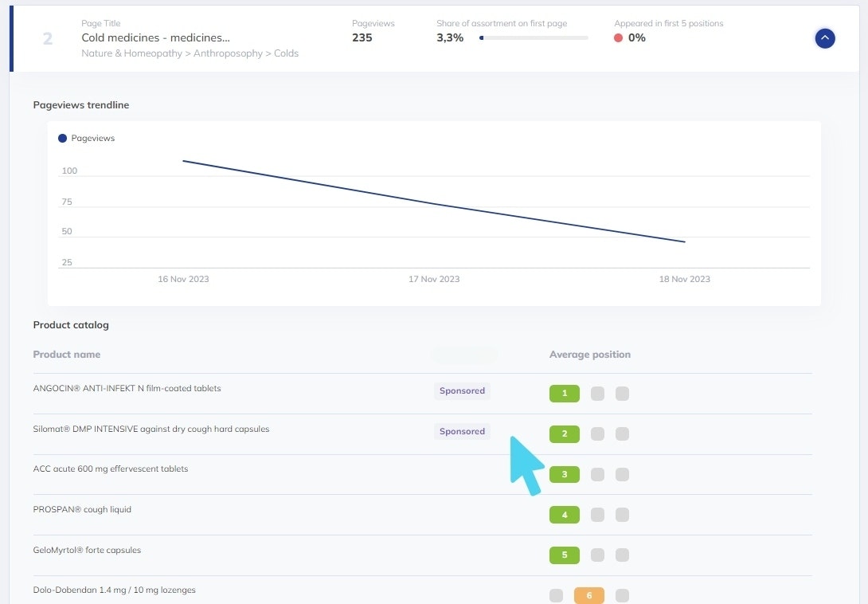
Task: Click green position badge 3
Action: coord(565,474)
